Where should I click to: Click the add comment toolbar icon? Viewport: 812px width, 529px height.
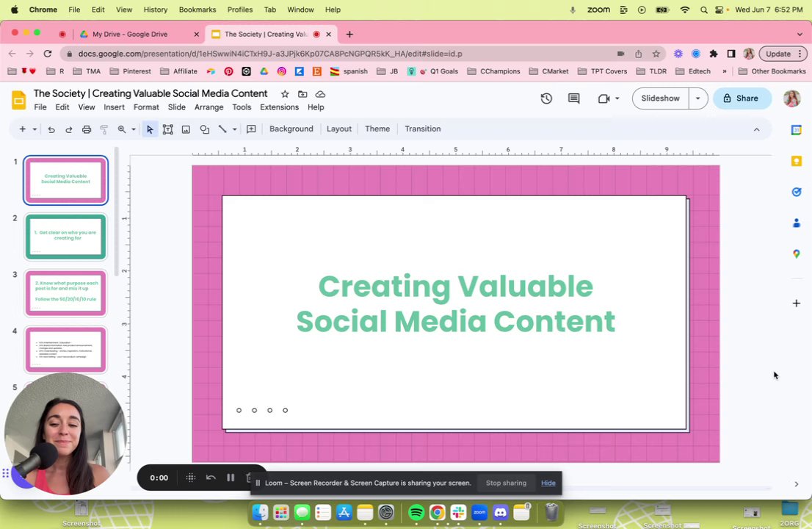point(251,129)
